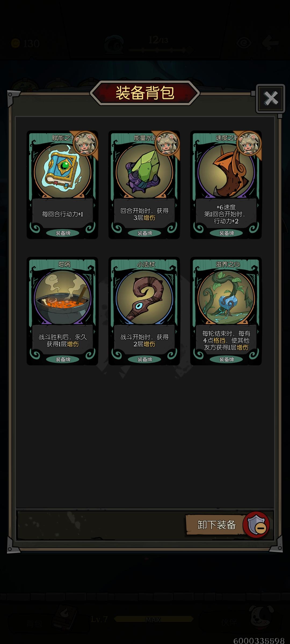
Task: Click the 装备牌 tag on cauldron card
Action: pyautogui.click(x=63, y=360)
